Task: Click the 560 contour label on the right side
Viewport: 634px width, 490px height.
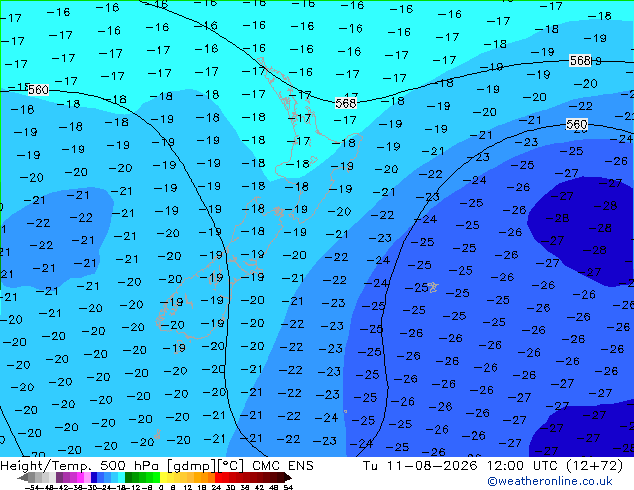Action: pyautogui.click(x=577, y=124)
